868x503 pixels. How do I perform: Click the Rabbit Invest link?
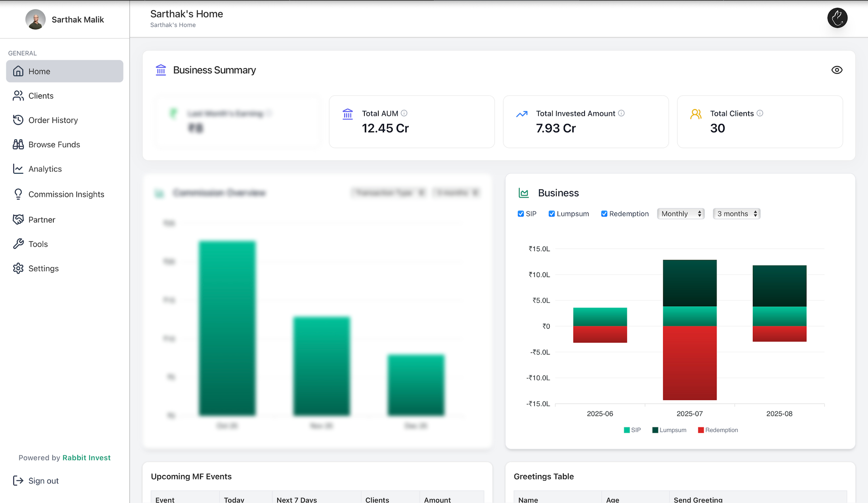86,457
